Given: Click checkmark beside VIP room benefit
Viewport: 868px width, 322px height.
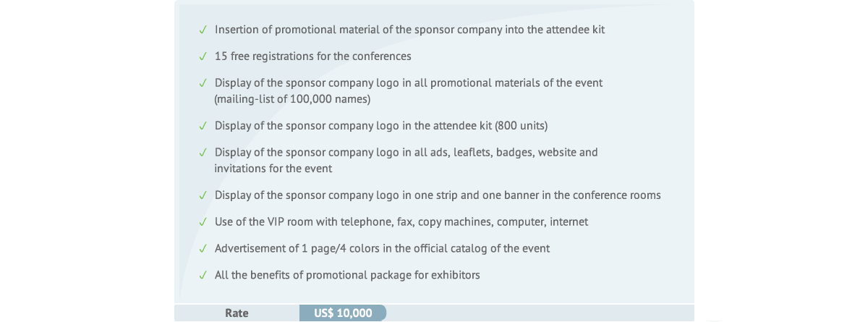Looking at the screenshot, I should pyautogui.click(x=203, y=222).
